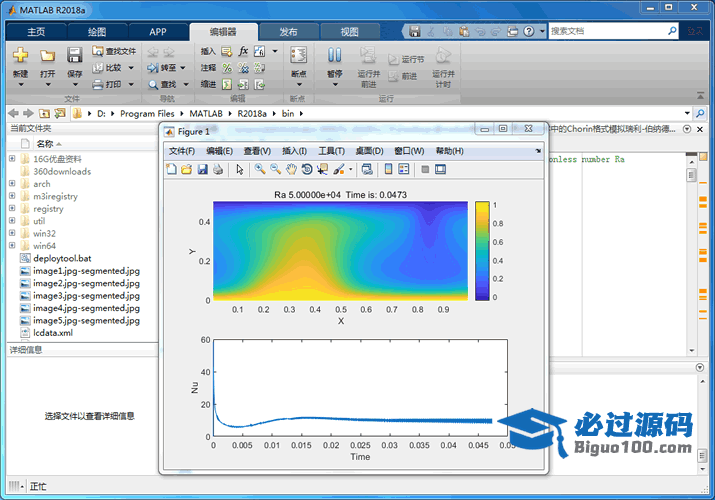Click the Link Plot icon in Figure 1
The height and width of the screenshot is (500, 715).
tap(367, 170)
